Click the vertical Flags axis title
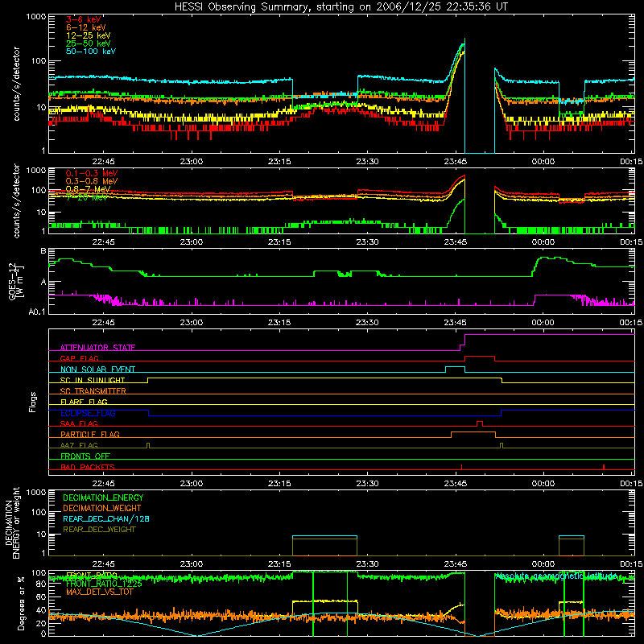Screen dimensions: 644x644 coord(33,402)
